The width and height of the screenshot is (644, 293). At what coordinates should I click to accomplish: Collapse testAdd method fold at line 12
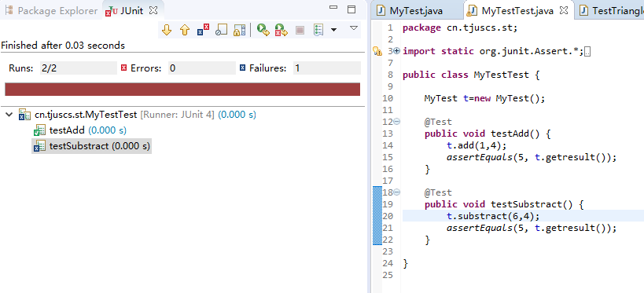tap(397, 122)
